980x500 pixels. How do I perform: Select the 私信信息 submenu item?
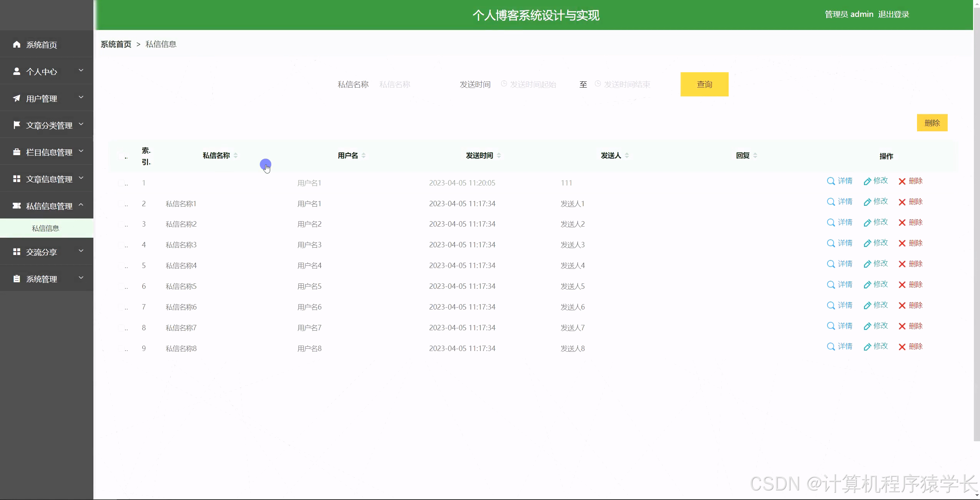coord(45,228)
